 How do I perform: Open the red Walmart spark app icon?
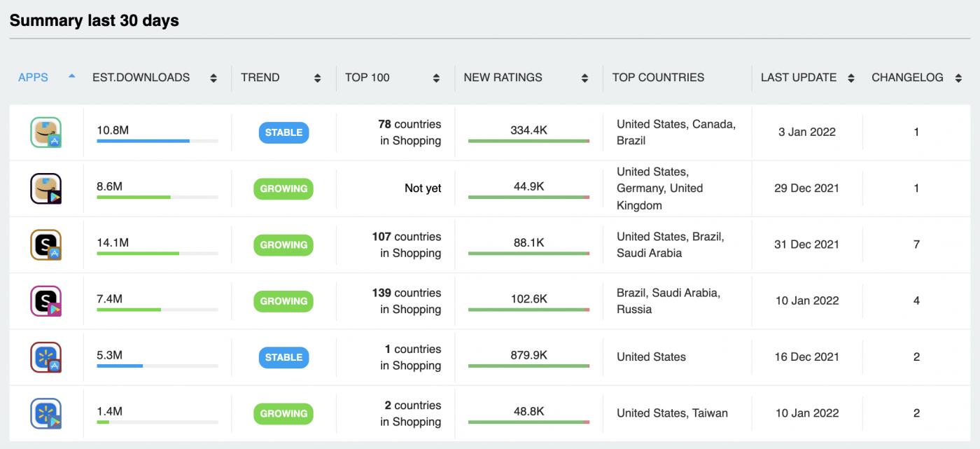pos(45,357)
